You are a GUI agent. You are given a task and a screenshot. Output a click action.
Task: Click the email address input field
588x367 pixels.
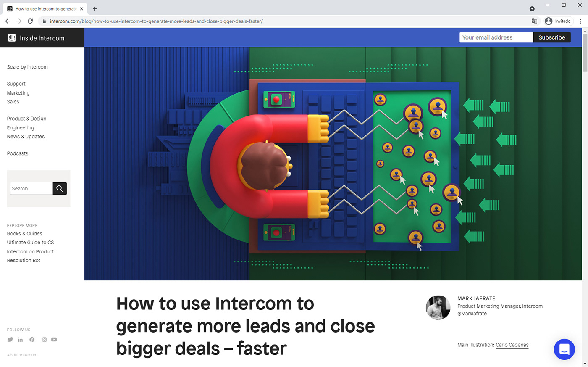496,37
